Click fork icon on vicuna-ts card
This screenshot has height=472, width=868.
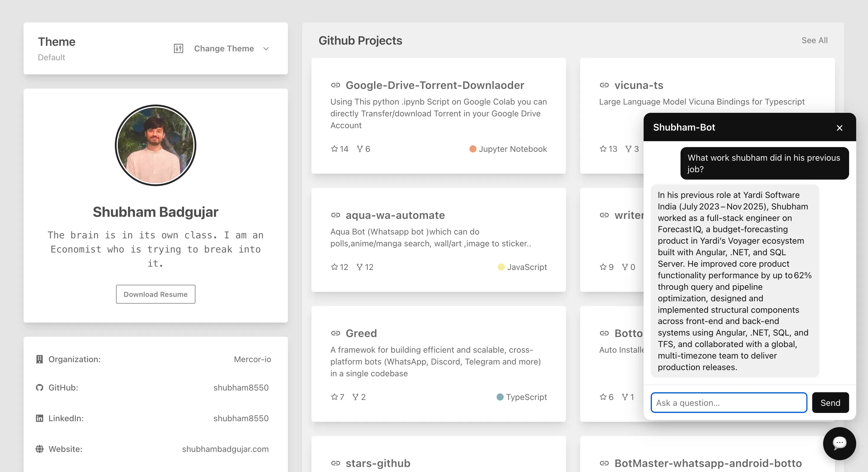[x=629, y=149]
